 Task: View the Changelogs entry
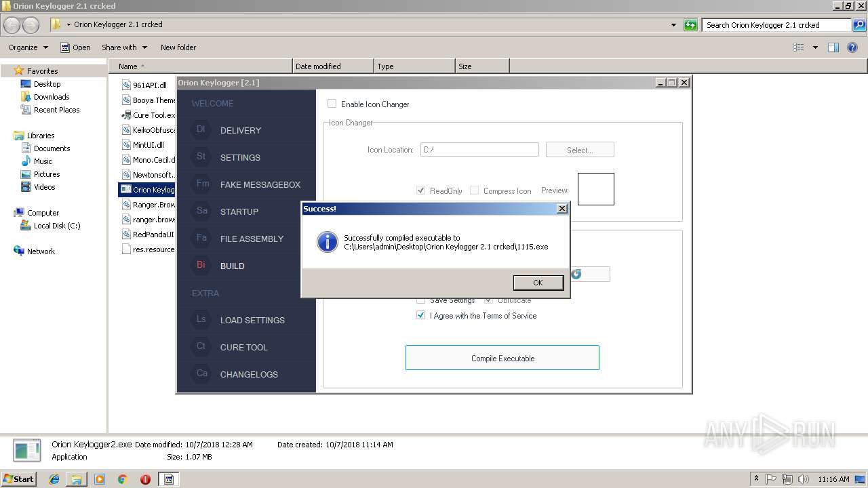coord(249,374)
